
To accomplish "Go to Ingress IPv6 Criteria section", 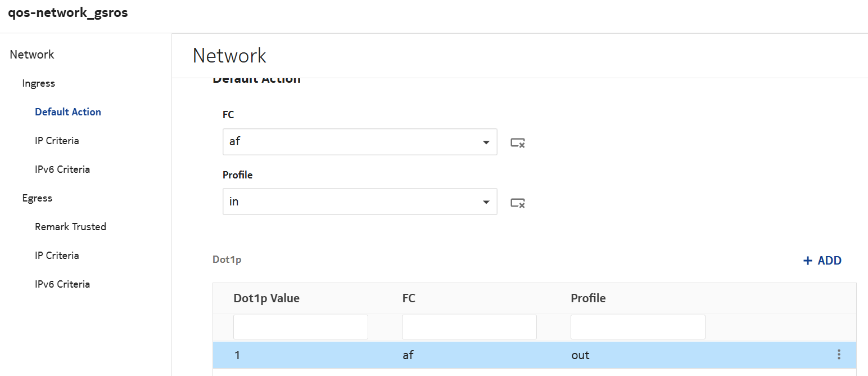I will coord(62,169).
